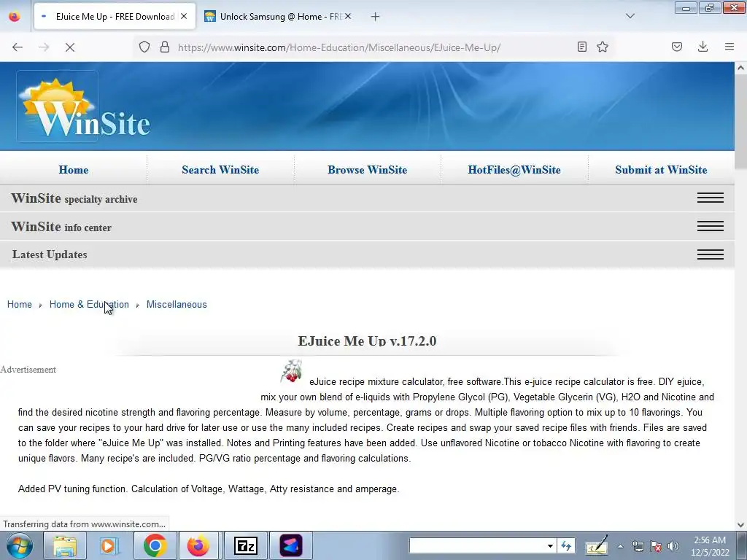Click Home & Education breadcrumb link

click(89, 304)
